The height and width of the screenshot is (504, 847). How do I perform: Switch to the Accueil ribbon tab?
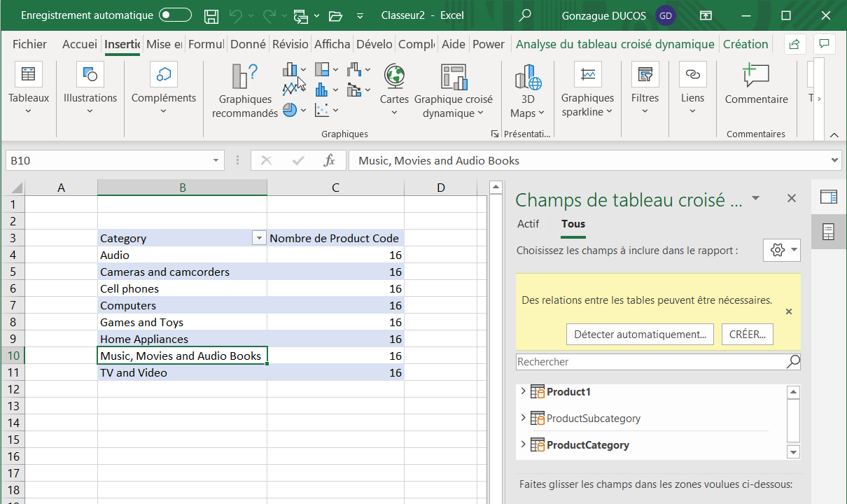[79, 44]
